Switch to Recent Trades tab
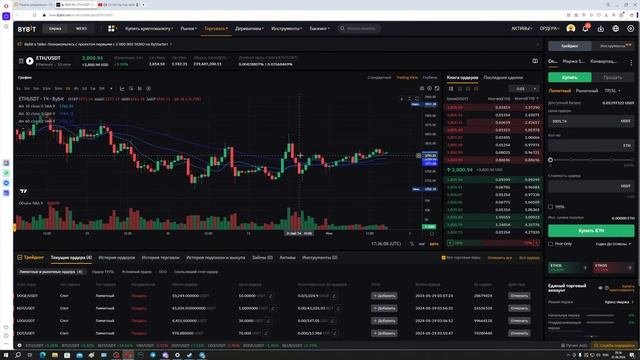This screenshot has width=640, height=360. pos(503,77)
